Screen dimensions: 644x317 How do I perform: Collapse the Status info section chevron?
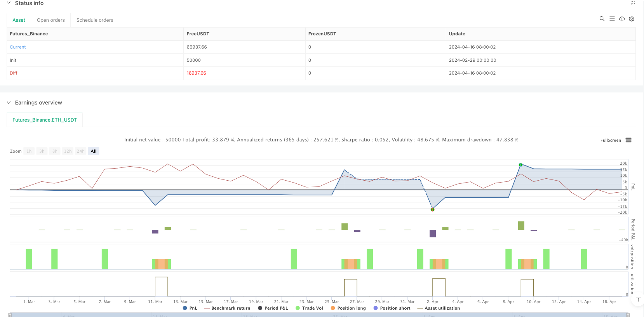[x=9, y=3]
